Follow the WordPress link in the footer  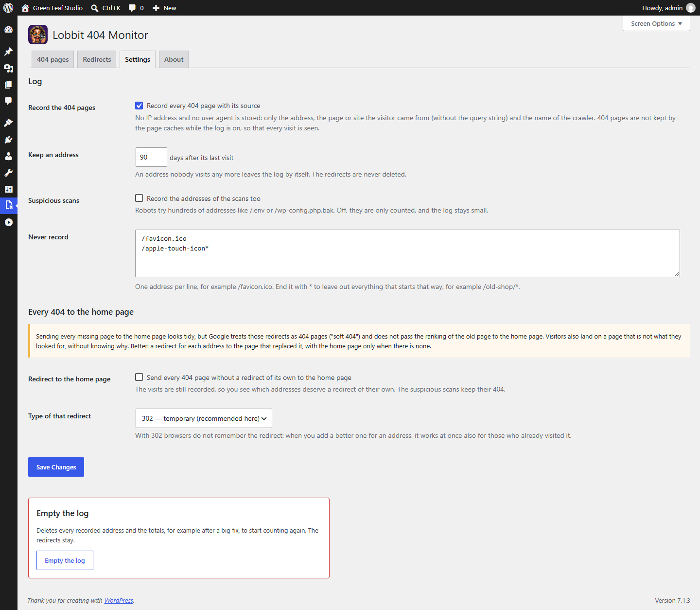119,601
